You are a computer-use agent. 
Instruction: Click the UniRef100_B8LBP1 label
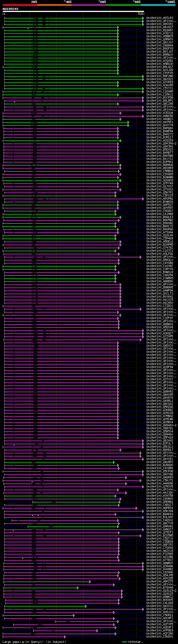click(x=160, y=101)
